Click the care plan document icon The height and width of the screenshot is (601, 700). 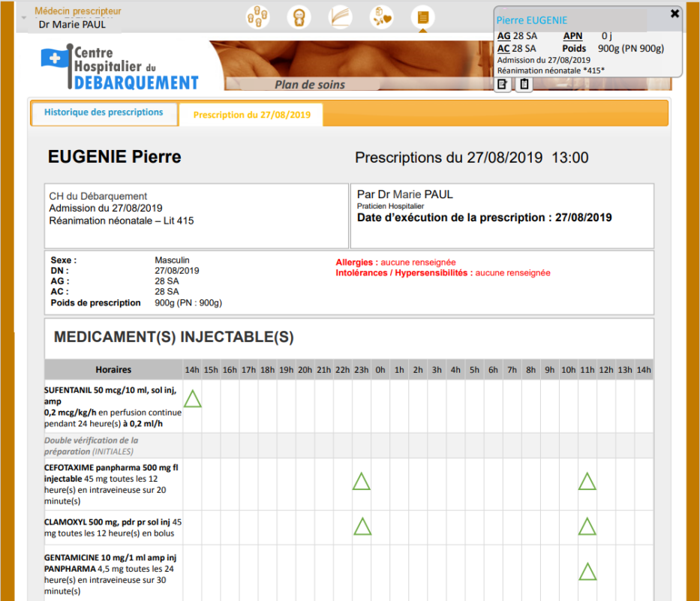[422, 17]
